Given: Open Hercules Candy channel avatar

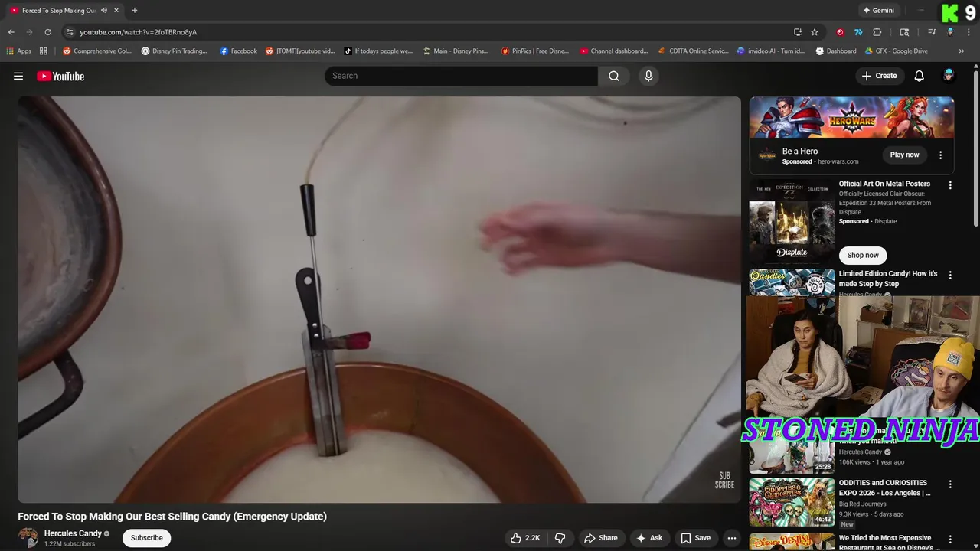Looking at the screenshot, I should (28, 537).
